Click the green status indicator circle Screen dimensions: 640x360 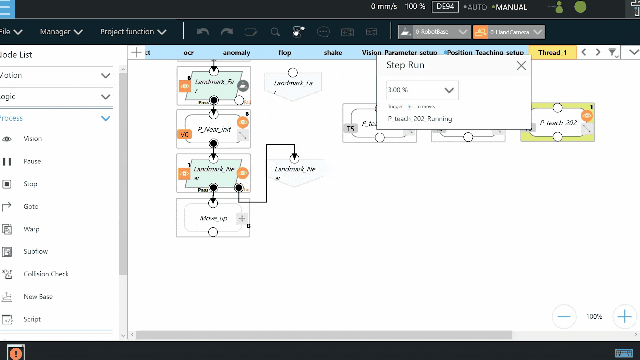pos(580,7)
